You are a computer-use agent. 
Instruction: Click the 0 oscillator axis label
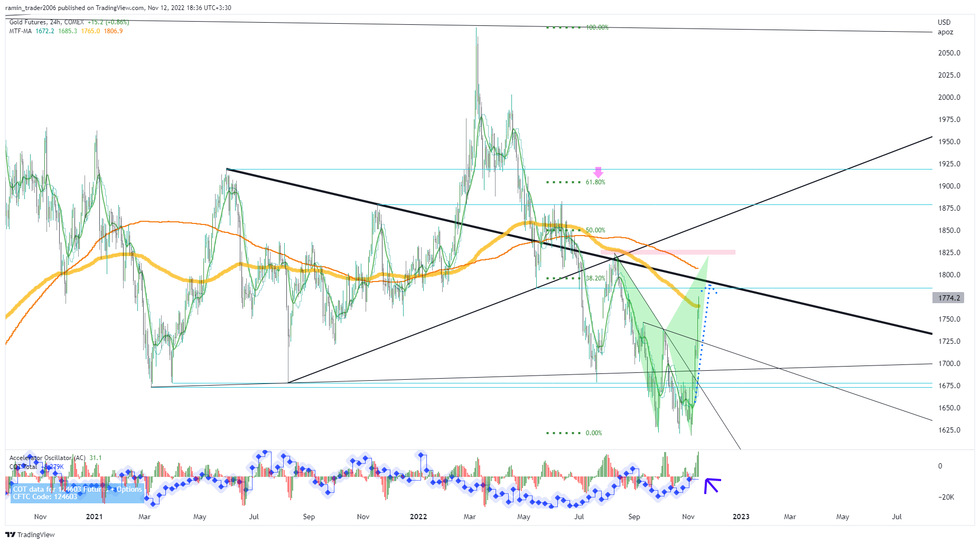point(940,466)
